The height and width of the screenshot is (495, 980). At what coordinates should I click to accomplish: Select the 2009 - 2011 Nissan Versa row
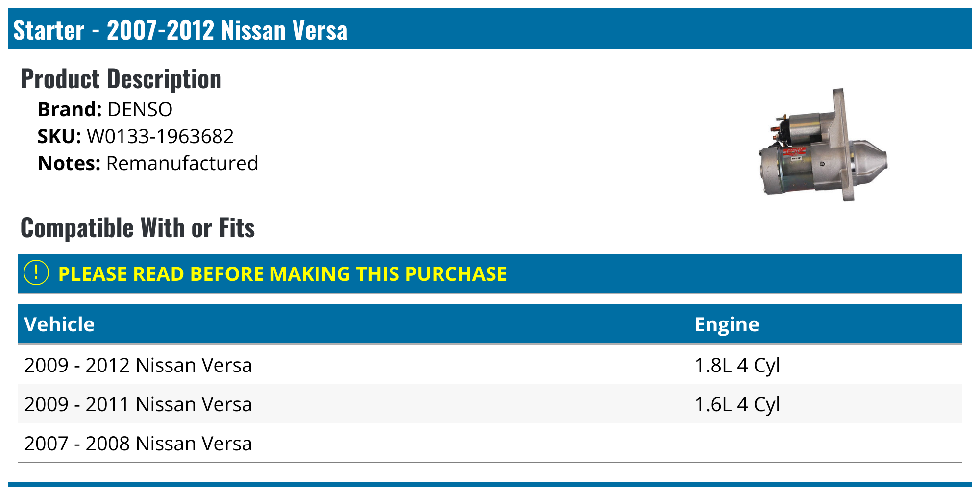[138, 404]
